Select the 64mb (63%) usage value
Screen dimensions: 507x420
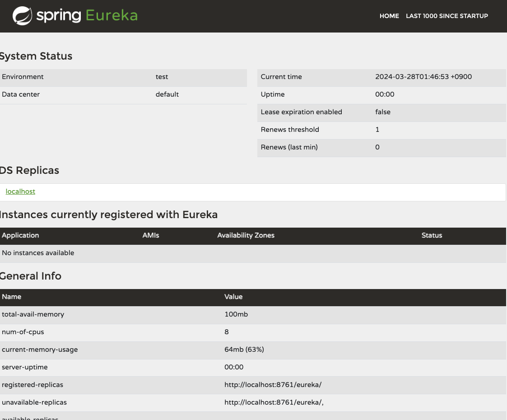click(244, 350)
